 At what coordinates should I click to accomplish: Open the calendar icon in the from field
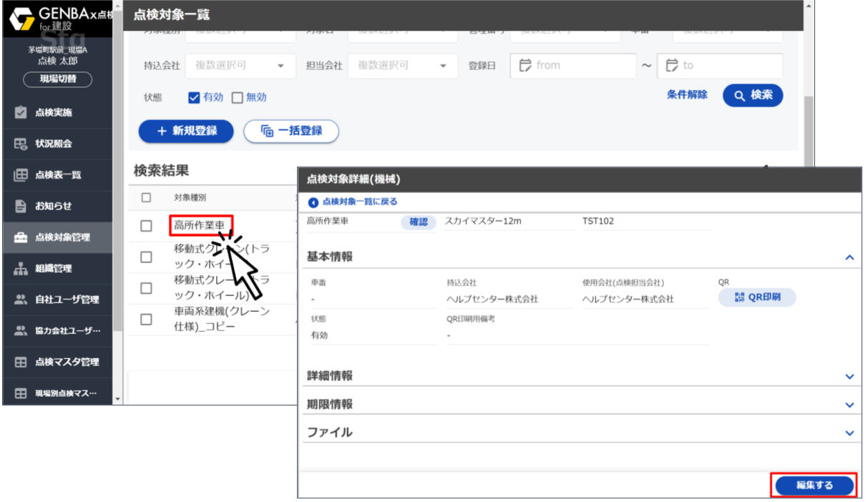click(528, 65)
